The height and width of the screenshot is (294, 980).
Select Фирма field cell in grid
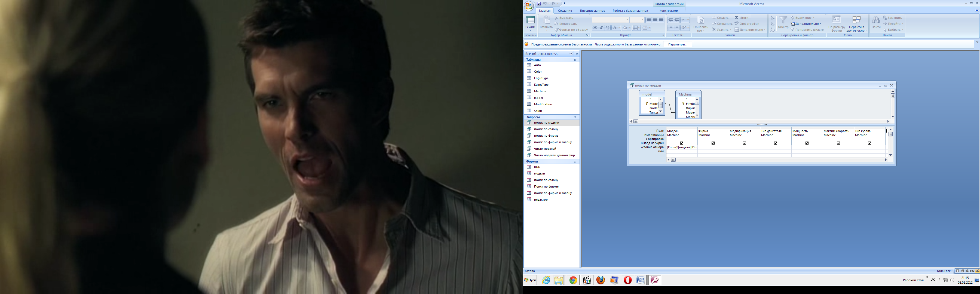pos(713,131)
